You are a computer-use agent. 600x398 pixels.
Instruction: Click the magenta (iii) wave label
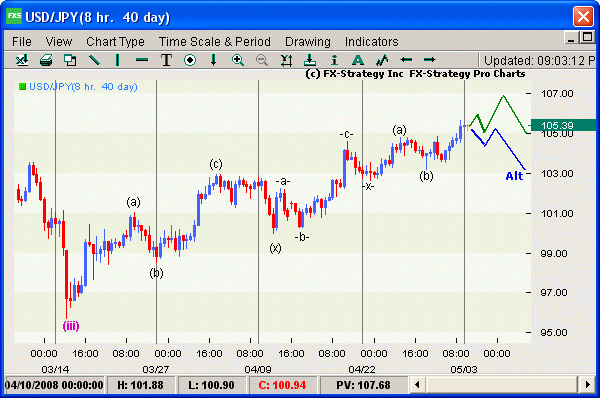pyautogui.click(x=71, y=326)
